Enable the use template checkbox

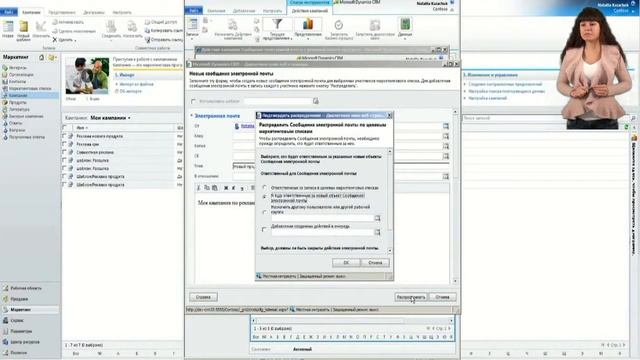point(193,101)
